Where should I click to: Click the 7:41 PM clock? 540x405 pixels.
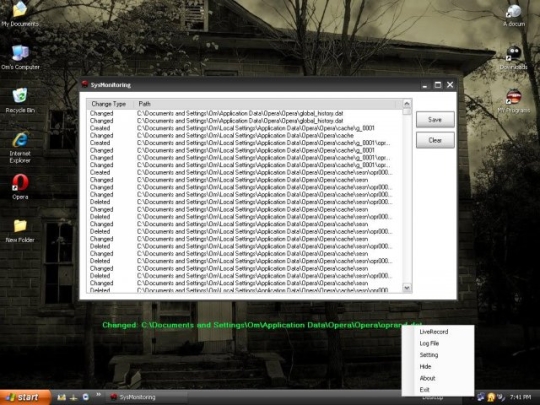pos(520,397)
